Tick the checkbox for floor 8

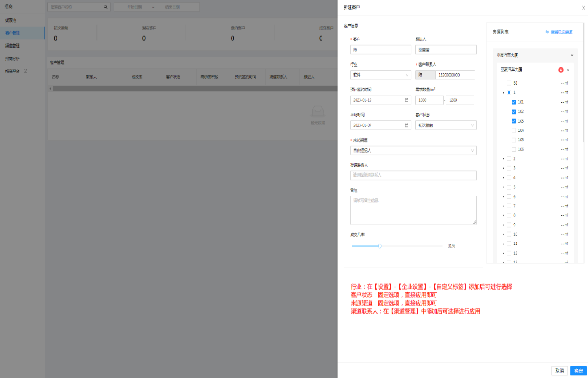click(x=509, y=215)
